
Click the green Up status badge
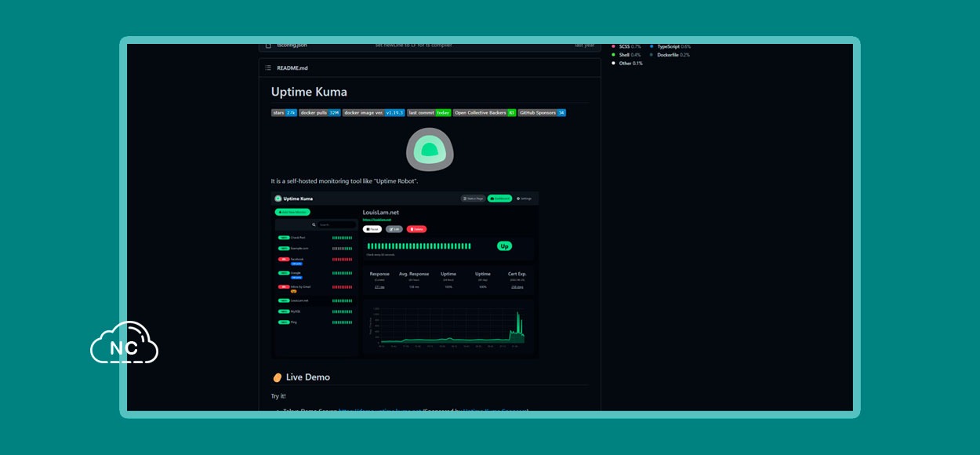(505, 246)
